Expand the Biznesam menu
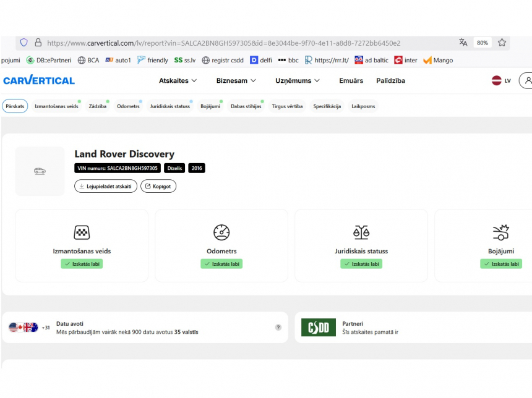 236,81
